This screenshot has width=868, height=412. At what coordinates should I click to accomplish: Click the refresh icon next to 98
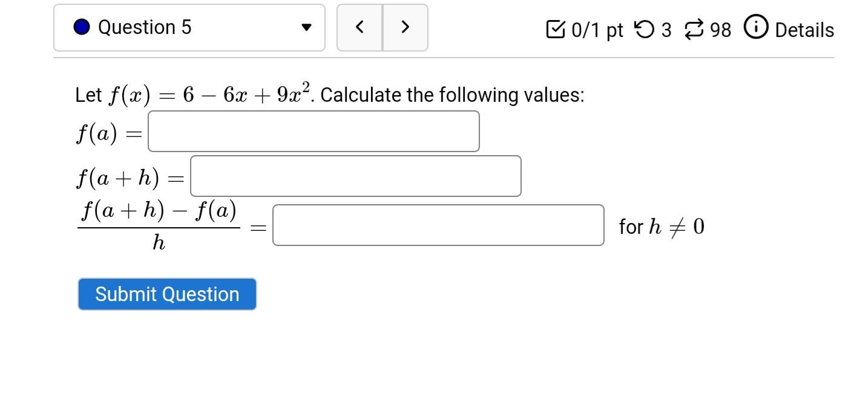[x=694, y=28]
